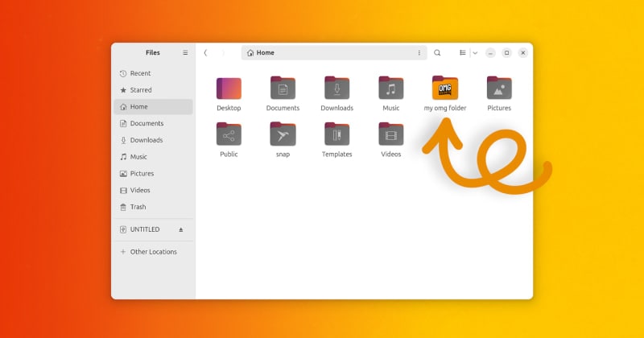The image size is (644, 338).
Task: Toggle the list view button
Action: pos(462,53)
